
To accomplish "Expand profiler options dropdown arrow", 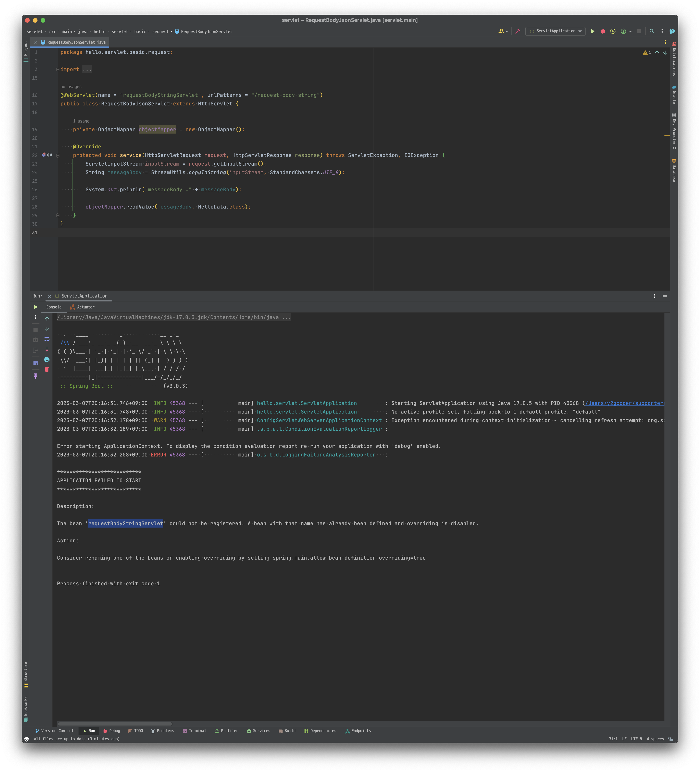I will point(630,32).
